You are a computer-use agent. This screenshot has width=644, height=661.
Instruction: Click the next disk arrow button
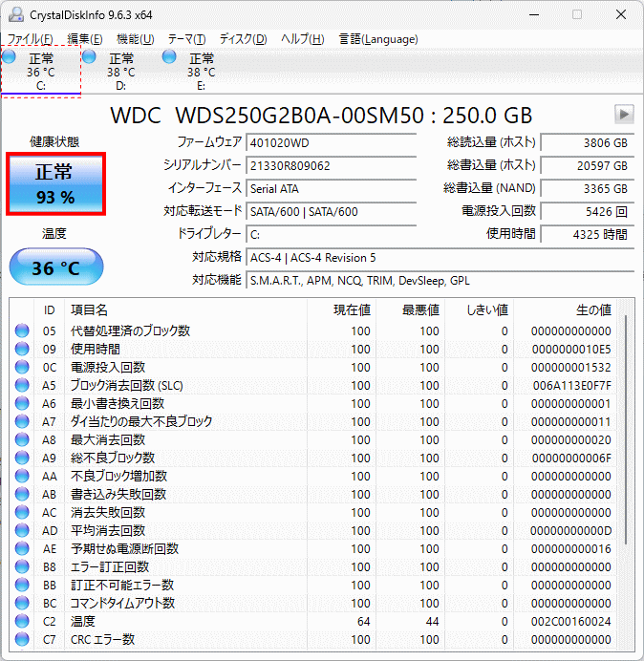[x=624, y=115]
